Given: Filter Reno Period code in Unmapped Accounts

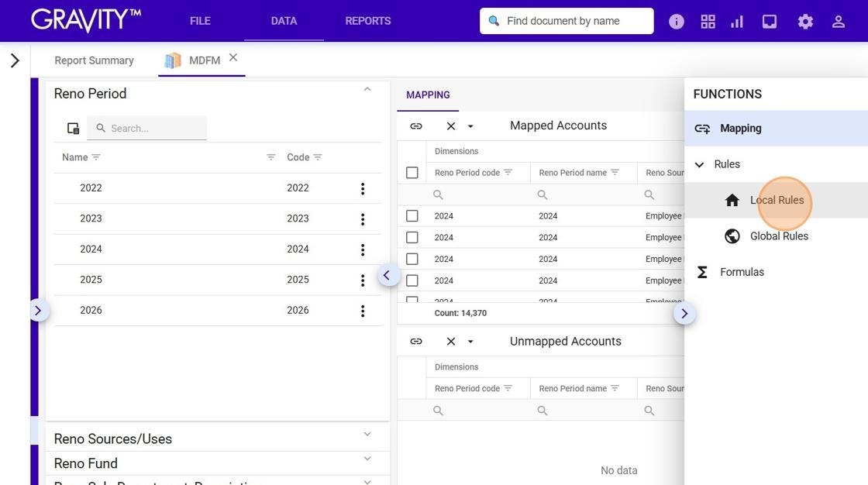Looking at the screenshot, I should [x=508, y=389].
